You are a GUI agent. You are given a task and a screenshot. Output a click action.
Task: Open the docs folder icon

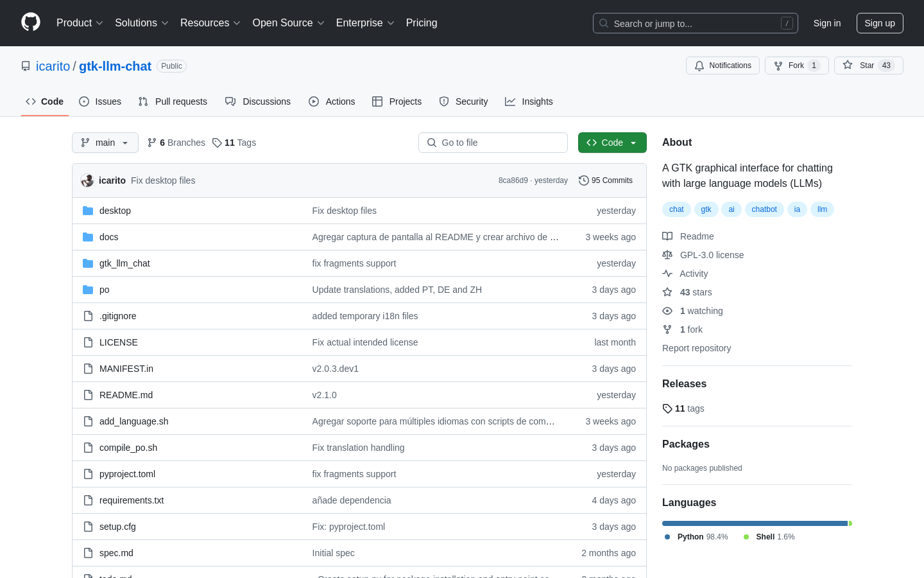coord(88,237)
